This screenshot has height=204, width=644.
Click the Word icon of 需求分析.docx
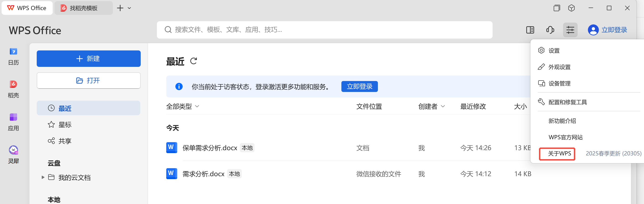pyautogui.click(x=171, y=173)
